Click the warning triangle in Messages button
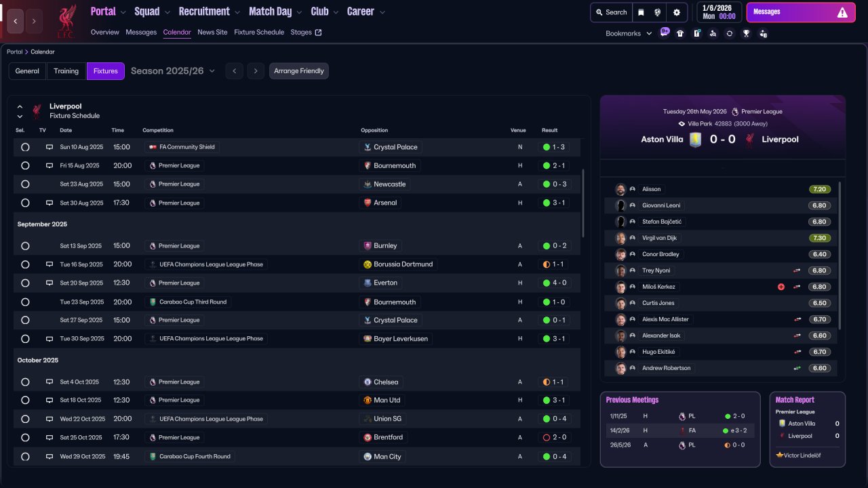Viewport: 868px width, 488px height. [842, 12]
